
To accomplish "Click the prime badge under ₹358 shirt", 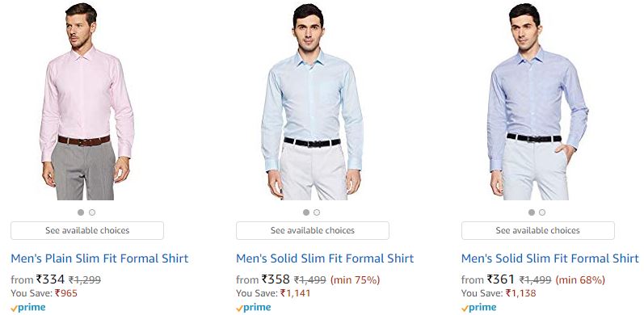I will click(x=254, y=308).
